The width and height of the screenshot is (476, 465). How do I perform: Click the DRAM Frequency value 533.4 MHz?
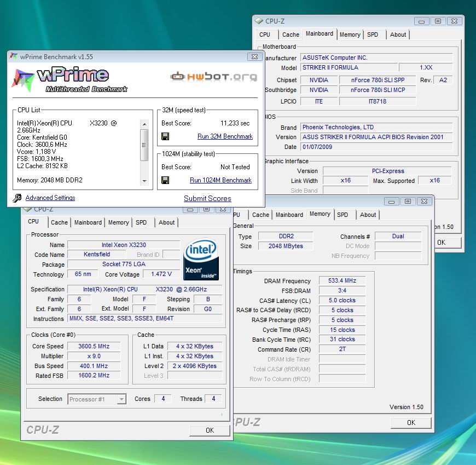click(342, 280)
